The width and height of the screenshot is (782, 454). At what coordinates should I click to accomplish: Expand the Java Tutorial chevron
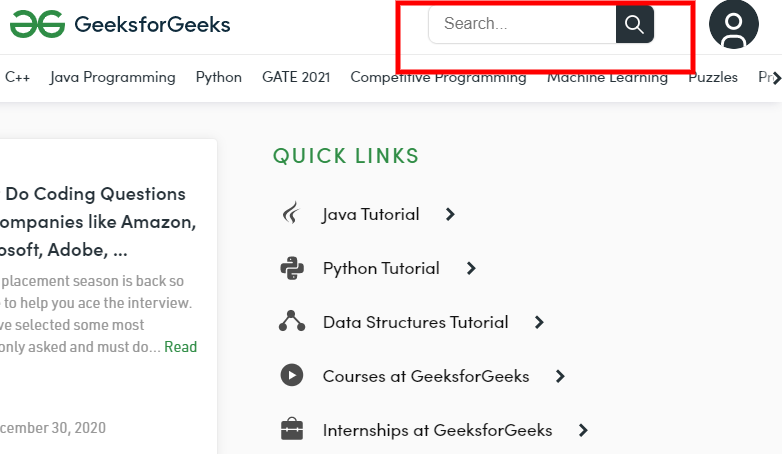click(x=450, y=214)
